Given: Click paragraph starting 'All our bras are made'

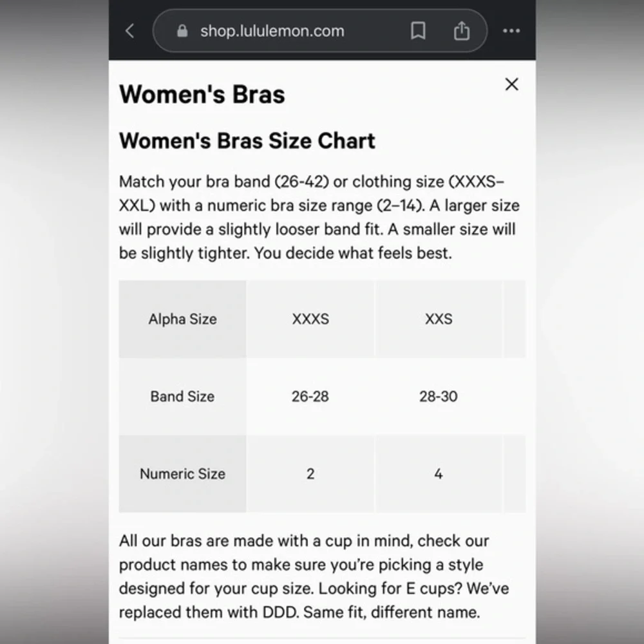Looking at the screenshot, I should click(314, 576).
